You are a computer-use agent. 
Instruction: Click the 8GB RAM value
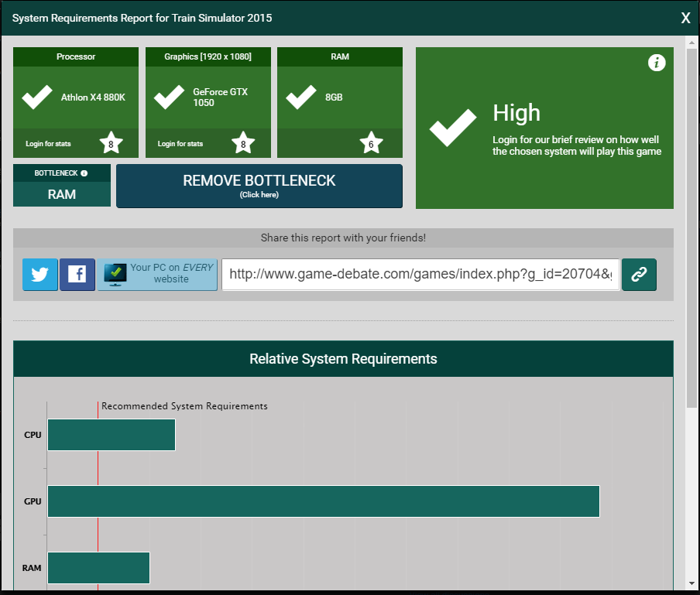[x=334, y=97]
